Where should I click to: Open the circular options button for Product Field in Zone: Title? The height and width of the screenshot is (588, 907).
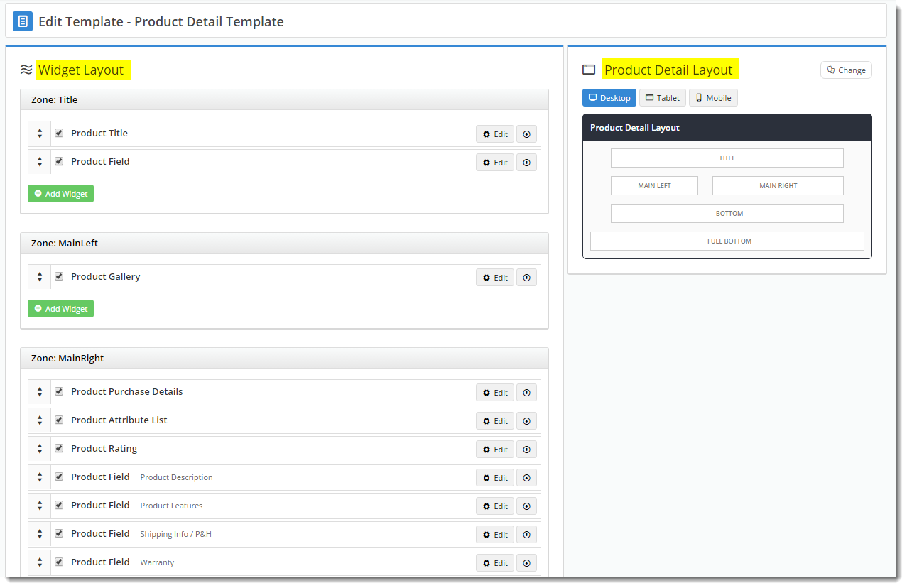click(x=526, y=163)
